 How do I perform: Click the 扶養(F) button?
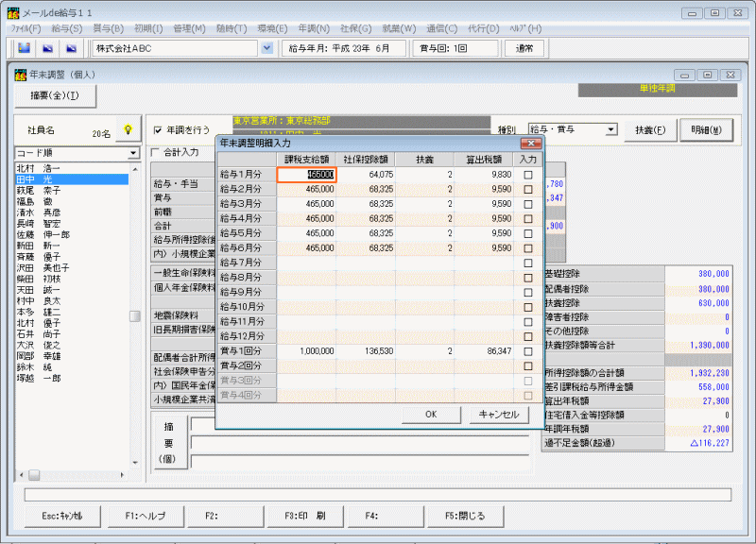coord(650,129)
